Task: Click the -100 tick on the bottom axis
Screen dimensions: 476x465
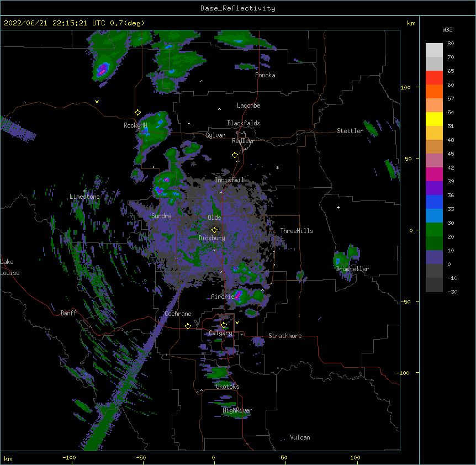Action: 69,457
